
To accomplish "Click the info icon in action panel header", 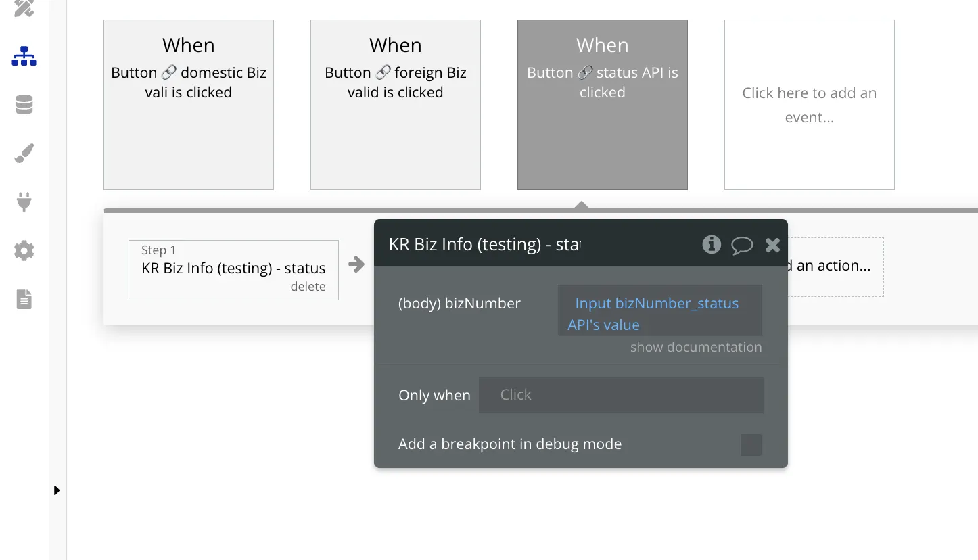I will click(712, 244).
